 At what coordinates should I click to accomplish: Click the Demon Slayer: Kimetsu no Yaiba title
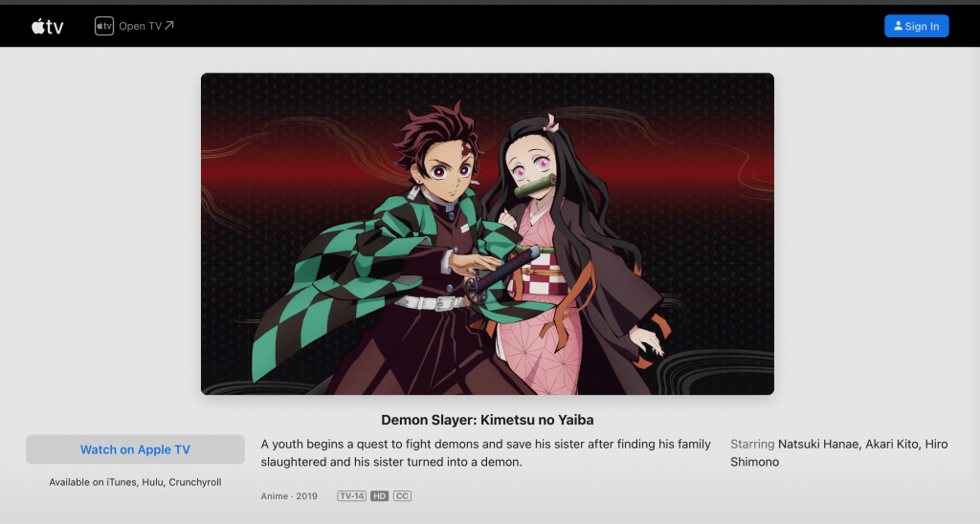487,420
